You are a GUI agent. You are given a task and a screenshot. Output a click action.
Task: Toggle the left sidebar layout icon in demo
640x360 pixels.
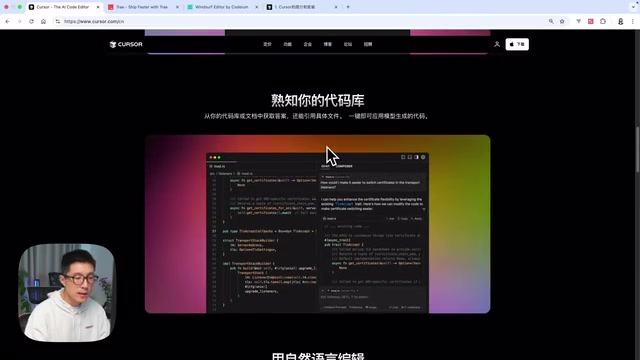click(403, 157)
